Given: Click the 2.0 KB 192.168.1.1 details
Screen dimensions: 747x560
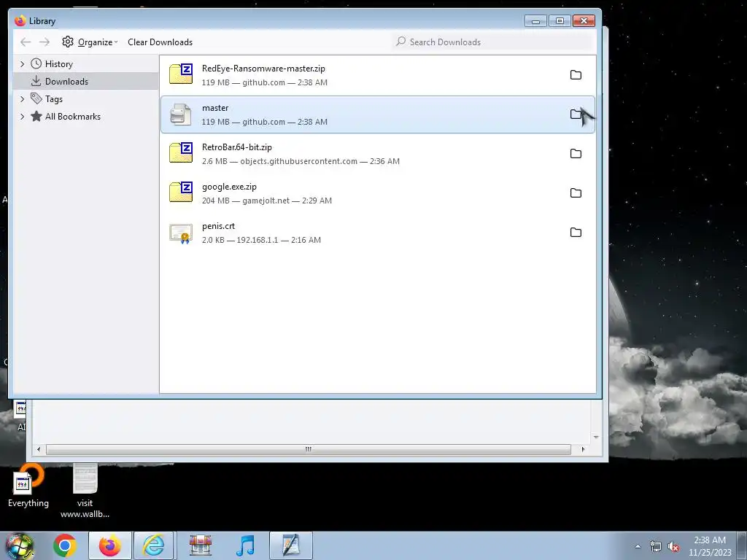Looking at the screenshot, I should coord(261,240).
